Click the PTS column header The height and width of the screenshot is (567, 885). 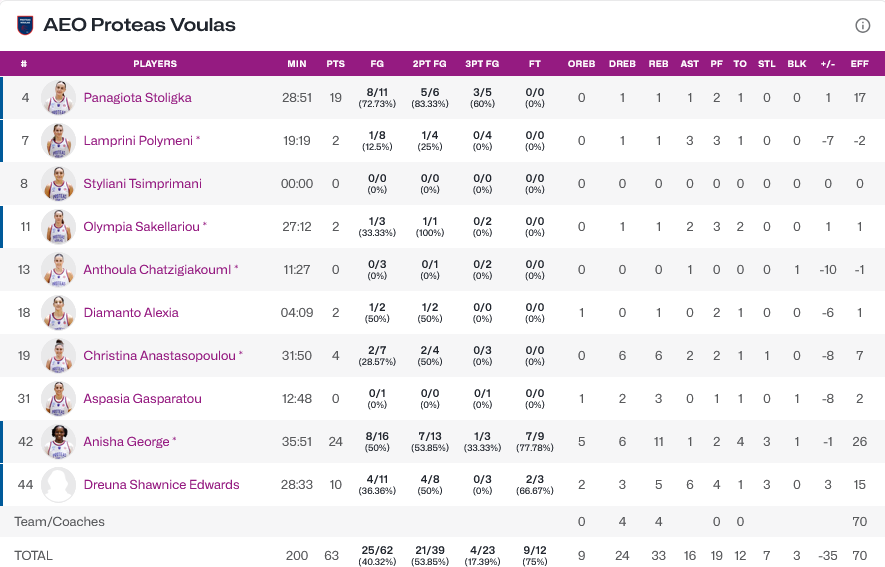click(x=336, y=64)
